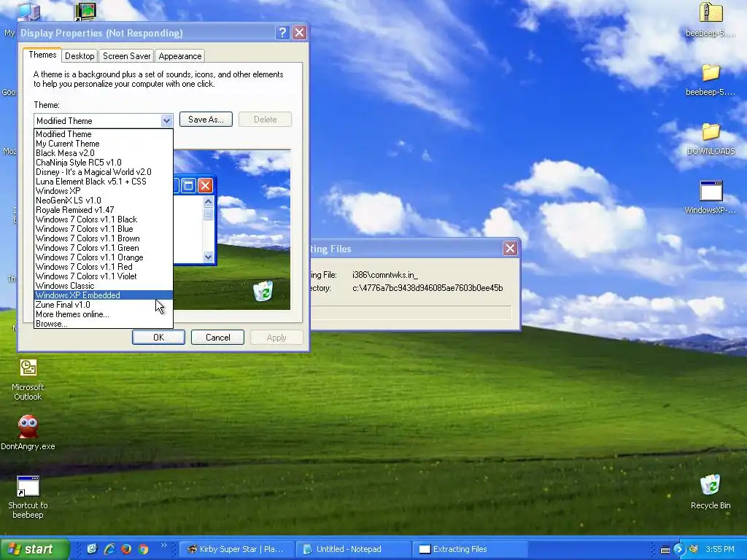
Task: Choose NeoGeniX LS v1.0 theme
Action: tap(104, 201)
